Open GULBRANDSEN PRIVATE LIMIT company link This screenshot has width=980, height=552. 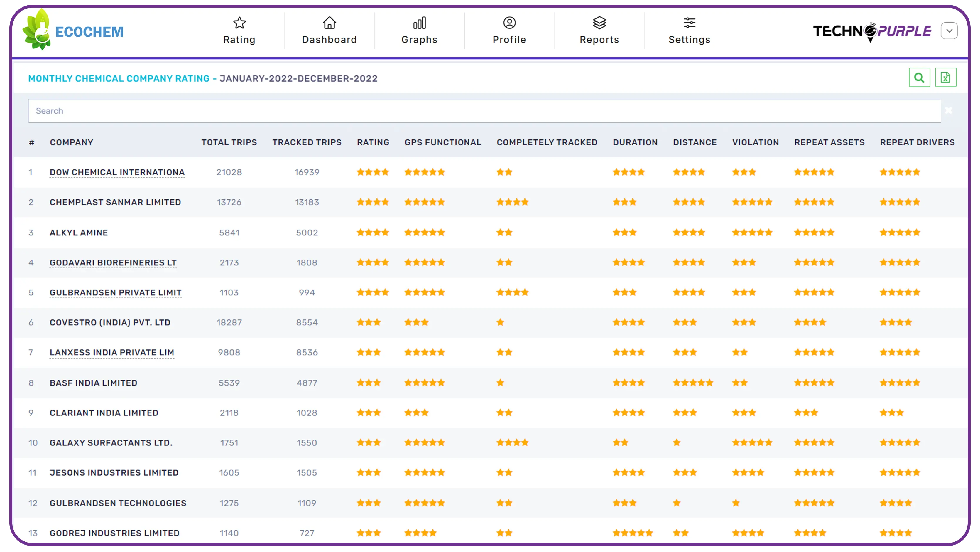click(115, 292)
